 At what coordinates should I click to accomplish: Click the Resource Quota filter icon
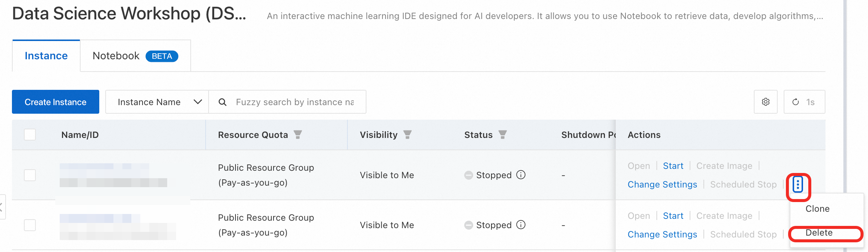click(x=297, y=135)
